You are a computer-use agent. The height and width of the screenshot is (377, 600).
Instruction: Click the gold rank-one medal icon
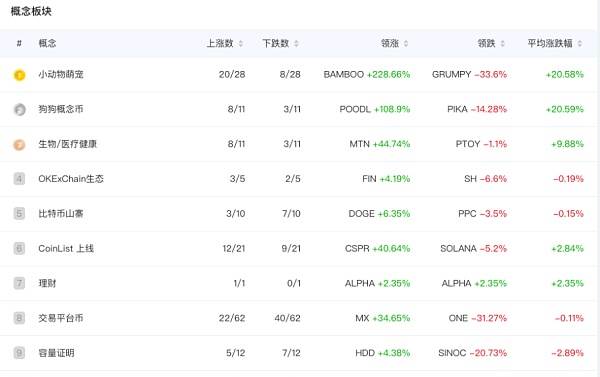[20, 75]
